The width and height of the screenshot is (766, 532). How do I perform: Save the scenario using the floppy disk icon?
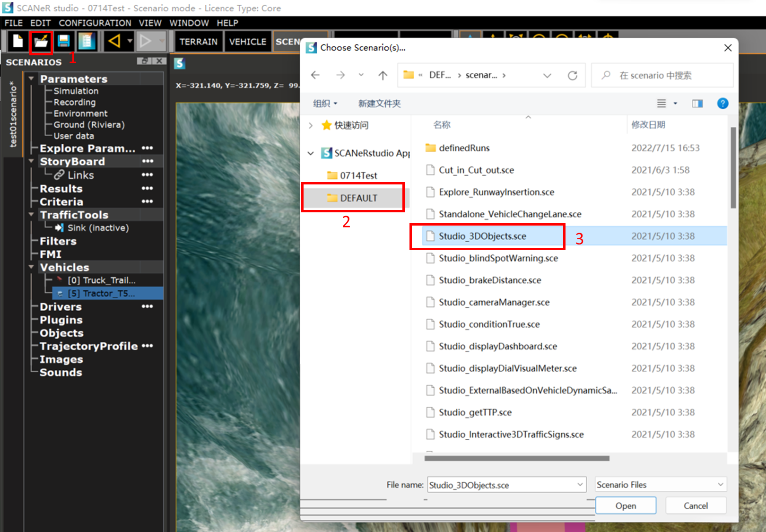click(x=64, y=42)
